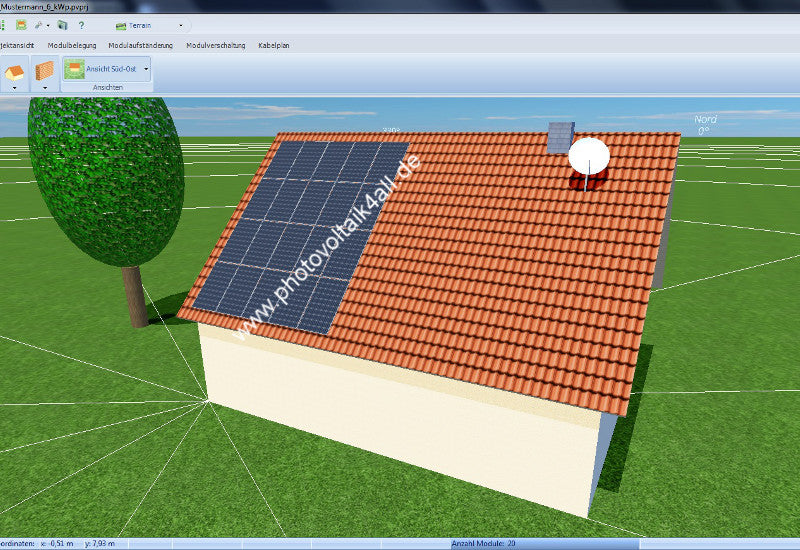800x550 pixels.
Task: Click the brick wall icon in ribbon
Action: (44, 70)
